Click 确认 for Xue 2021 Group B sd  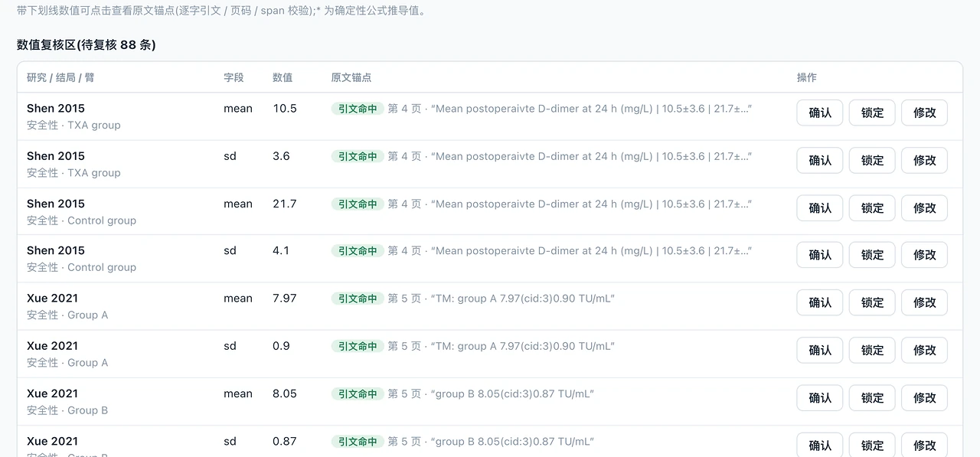click(x=820, y=445)
